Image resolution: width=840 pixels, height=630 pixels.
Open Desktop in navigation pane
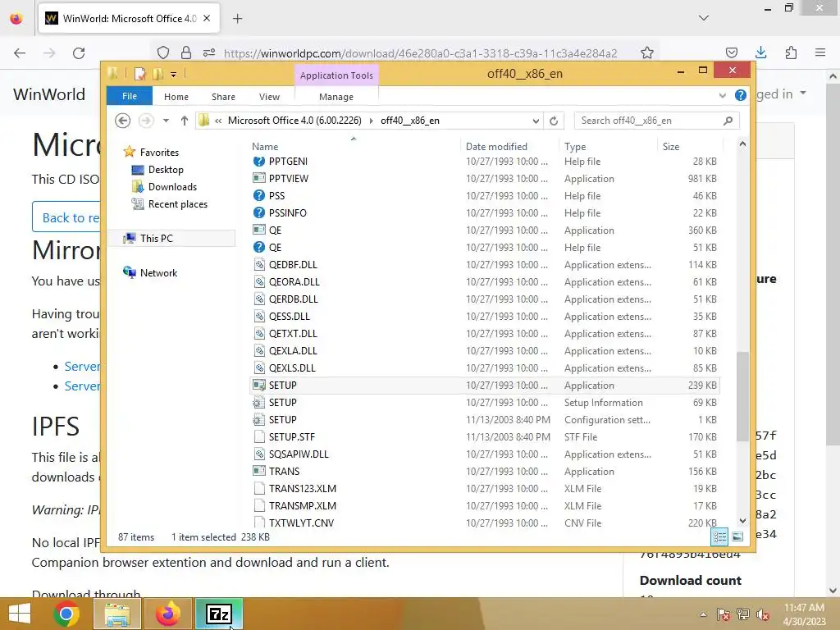click(166, 170)
